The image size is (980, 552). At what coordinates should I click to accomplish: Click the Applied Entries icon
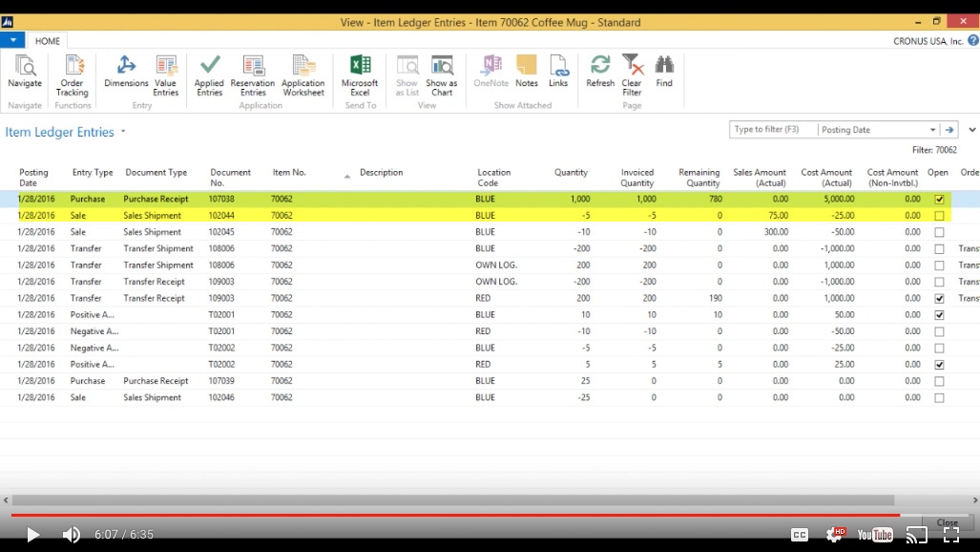209,74
